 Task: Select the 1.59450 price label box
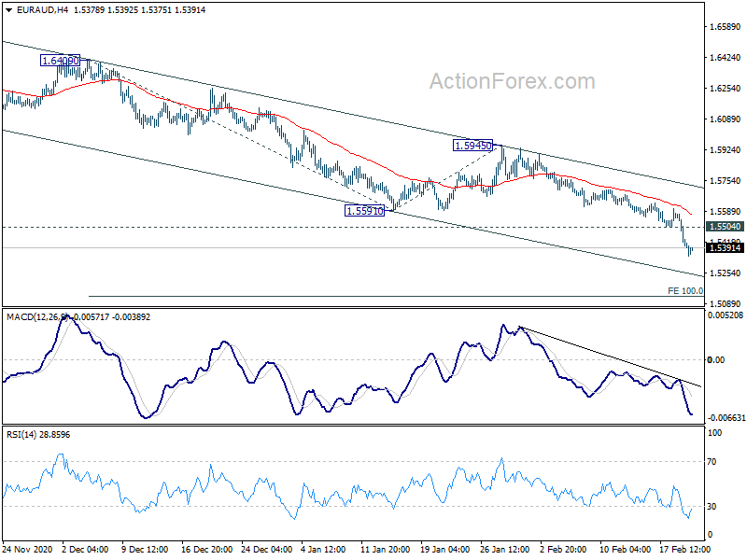click(472, 146)
